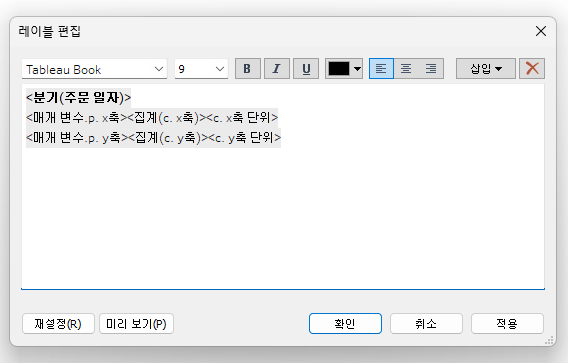568x363 pixels.
Task: Click the 미리 보기(P) preview button
Action: [137, 324]
